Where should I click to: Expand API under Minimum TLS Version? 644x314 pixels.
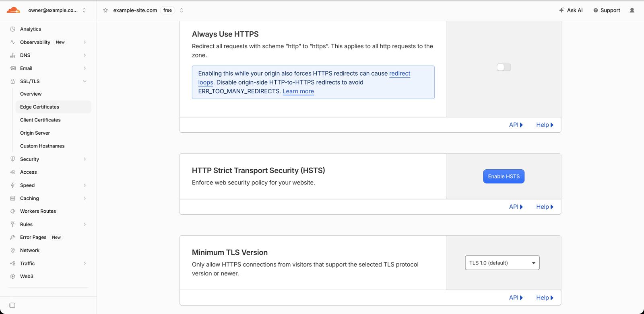tap(516, 298)
